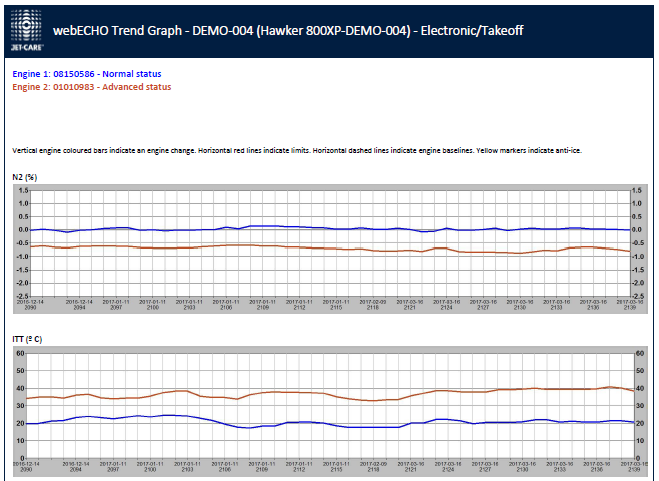Click the 2133 x-axis label under ITT chart
This screenshot has width=659, height=481.
coord(559,469)
